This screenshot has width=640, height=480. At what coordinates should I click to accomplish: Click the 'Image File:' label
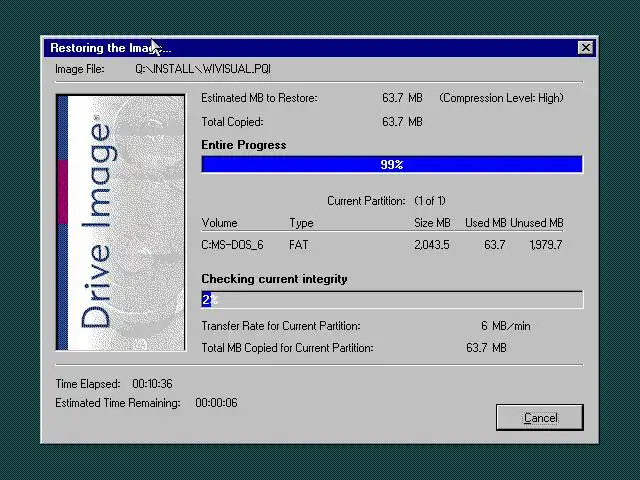(x=80, y=69)
